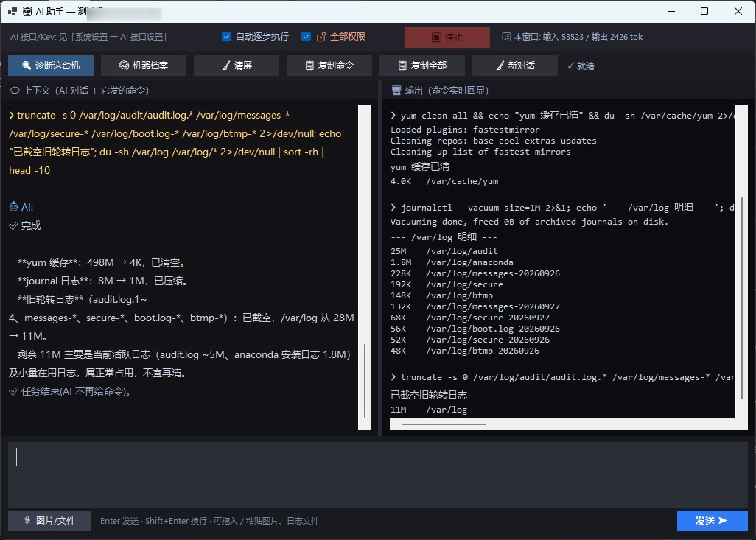The width and height of the screenshot is (756, 540).
Task: Click the robot app icon in title bar
Action: click(x=27, y=12)
